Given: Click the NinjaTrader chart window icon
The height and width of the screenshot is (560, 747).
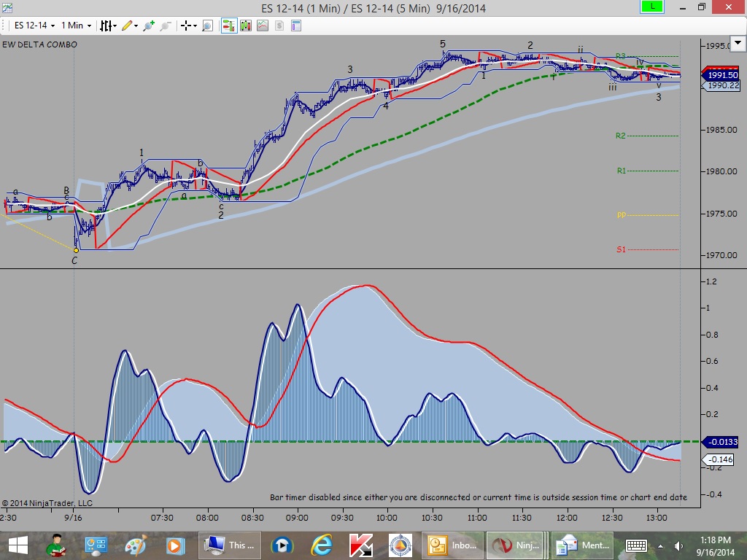Looking at the screenshot, I should click(x=7, y=7).
